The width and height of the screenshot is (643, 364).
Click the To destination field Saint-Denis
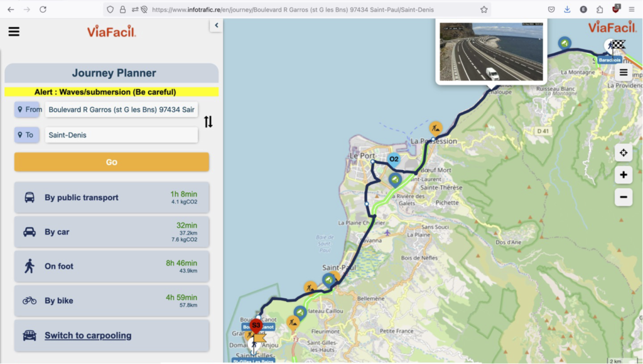coord(121,135)
